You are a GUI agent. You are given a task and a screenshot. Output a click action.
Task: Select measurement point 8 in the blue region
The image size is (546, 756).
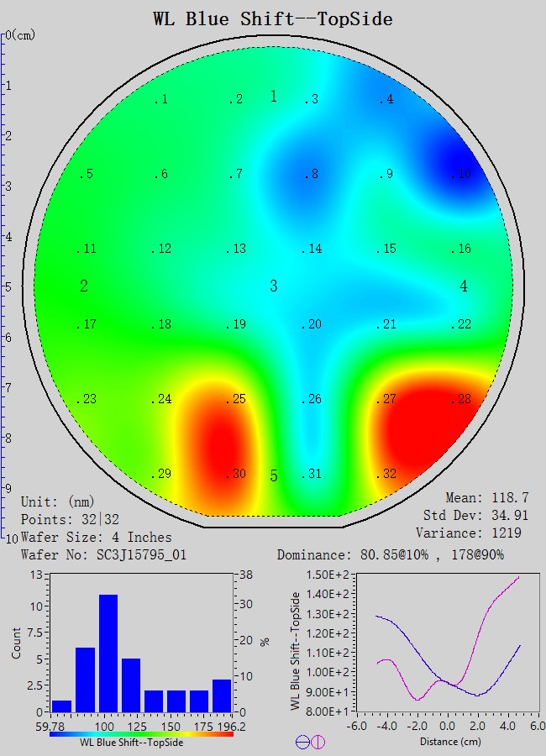point(312,175)
